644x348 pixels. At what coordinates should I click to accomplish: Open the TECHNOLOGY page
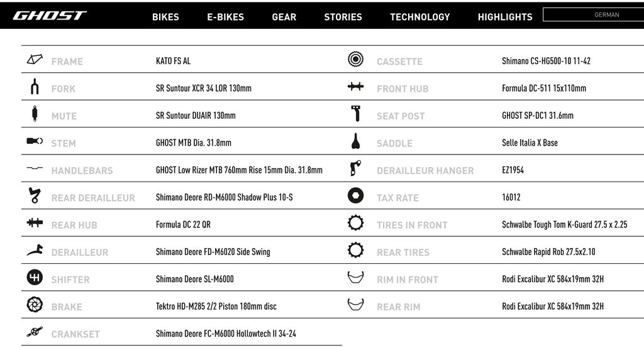click(419, 17)
